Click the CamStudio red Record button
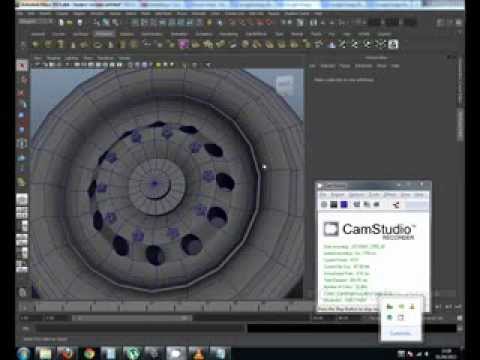 [324, 204]
